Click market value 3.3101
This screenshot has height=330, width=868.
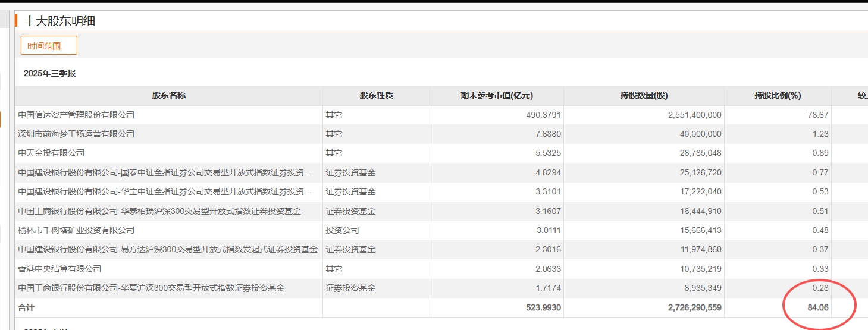coord(548,191)
